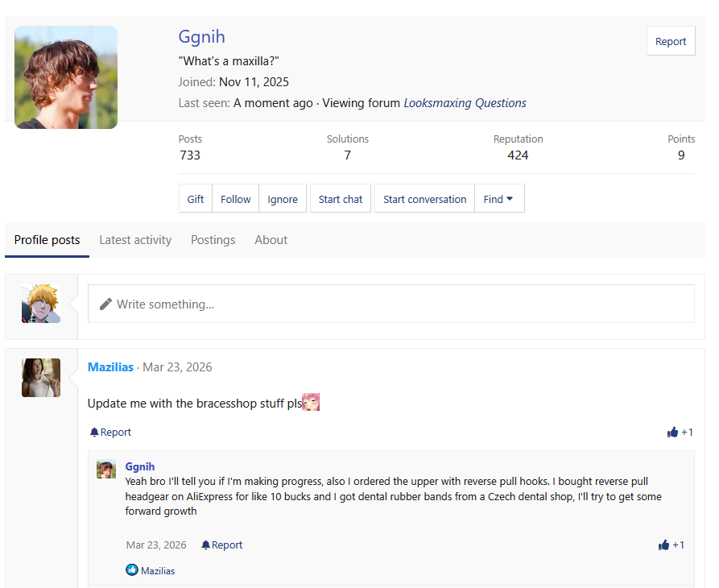
Task: Click the blue like reaction icon beside Mazilias
Action: pos(132,570)
